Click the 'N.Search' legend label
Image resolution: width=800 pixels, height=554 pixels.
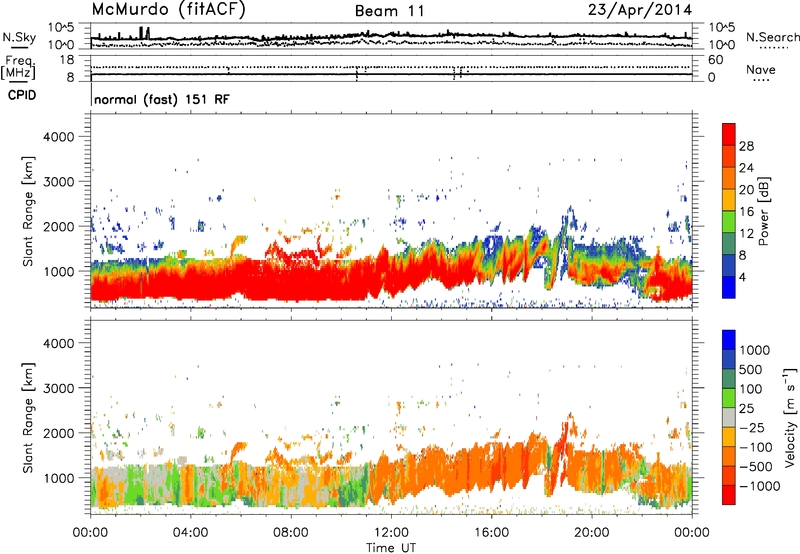click(x=772, y=37)
